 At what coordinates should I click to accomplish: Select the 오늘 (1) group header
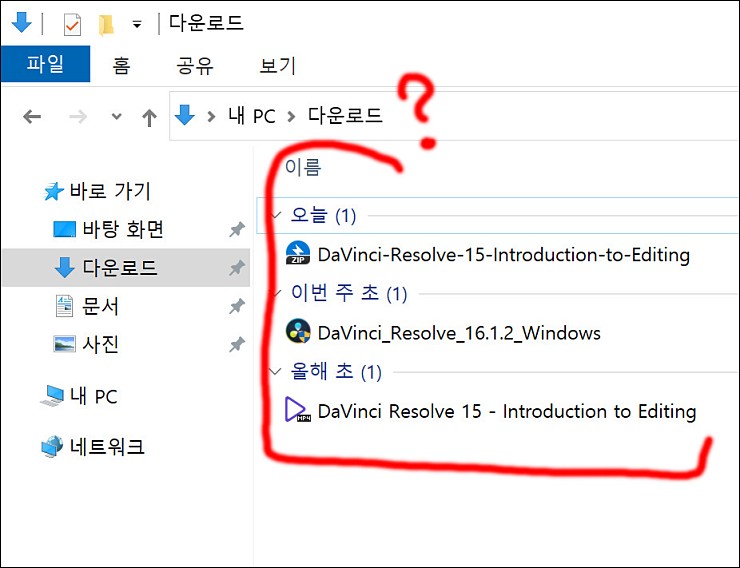[323, 216]
